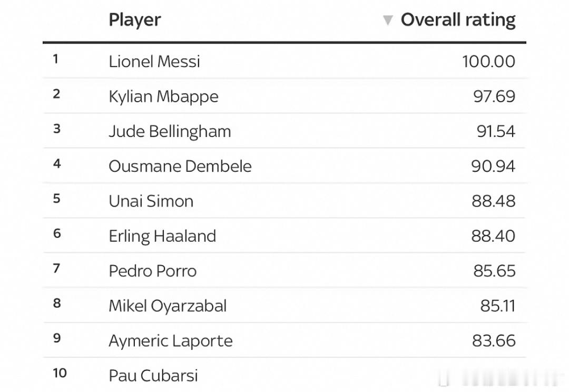
Task: Sort by Player column header
Action: pyautogui.click(x=135, y=20)
